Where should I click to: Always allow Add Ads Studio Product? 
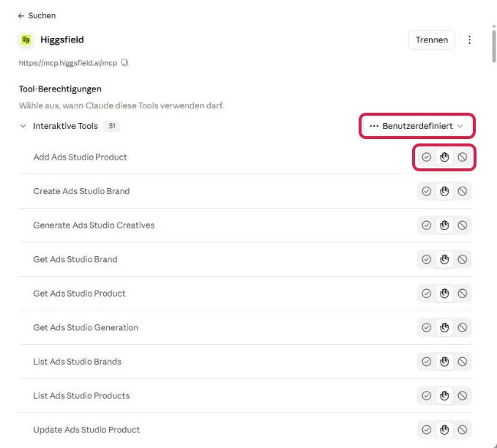(x=426, y=157)
